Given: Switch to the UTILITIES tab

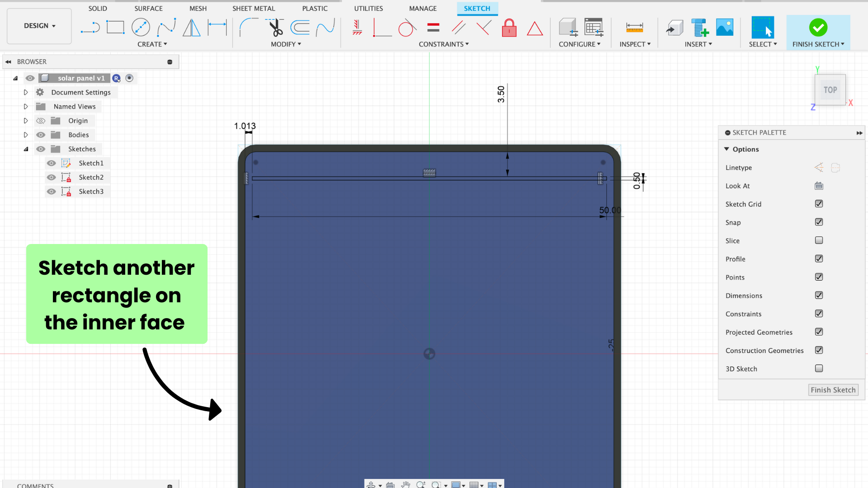Looking at the screenshot, I should click(x=368, y=9).
